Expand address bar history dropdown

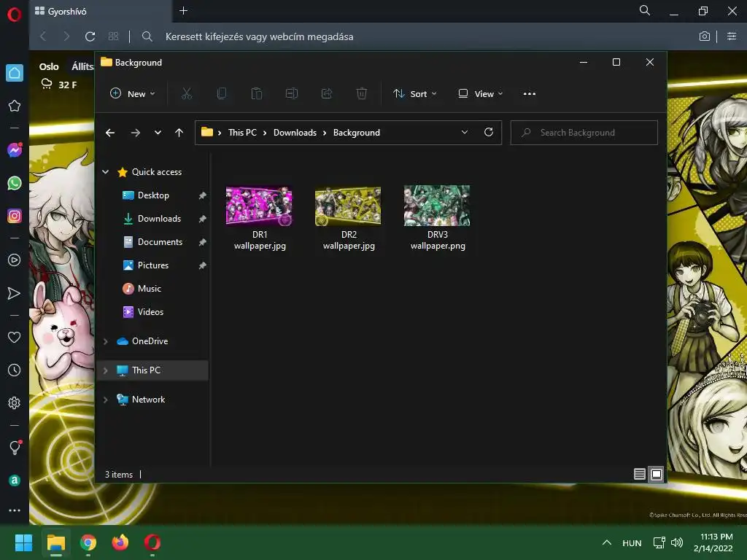coord(465,133)
